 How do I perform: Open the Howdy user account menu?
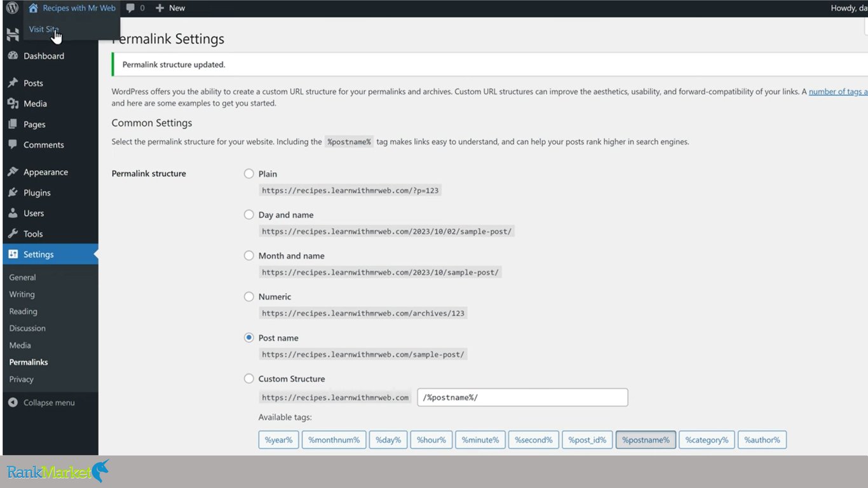coord(849,8)
